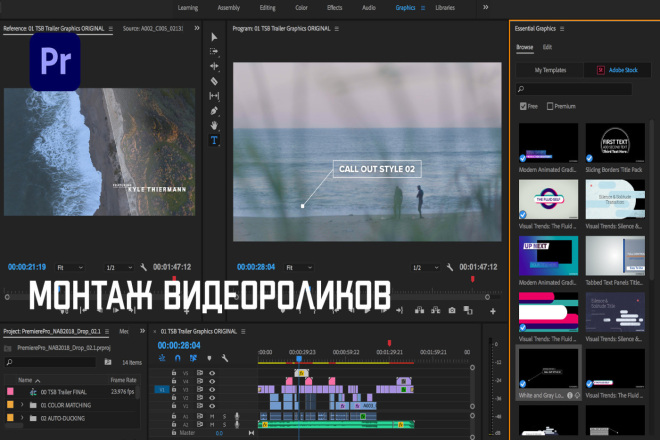Click the Extract button in Program monitor
Viewport: 660px width, 440px height.
click(436, 311)
